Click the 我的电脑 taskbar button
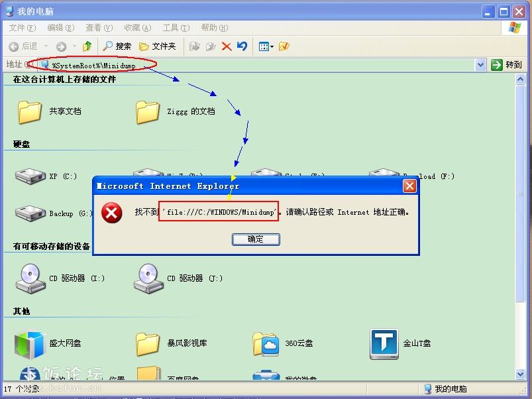The image size is (532, 399). pyautogui.click(x=447, y=389)
